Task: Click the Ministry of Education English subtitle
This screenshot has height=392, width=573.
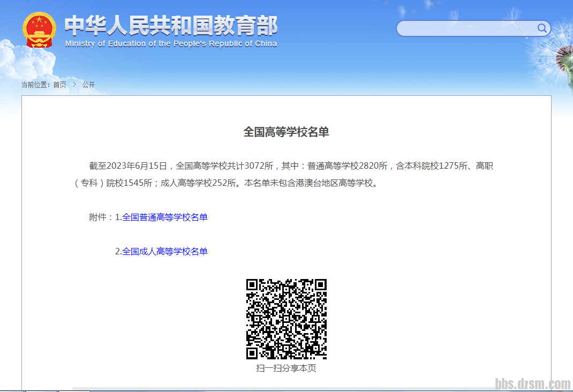Action: 171,44
